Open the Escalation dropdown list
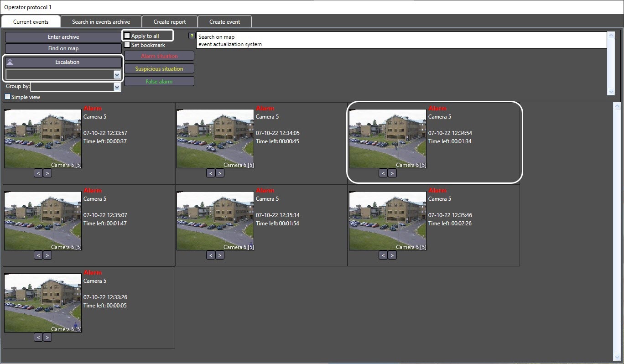Viewport: 624px width, 364px height. coord(117,75)
